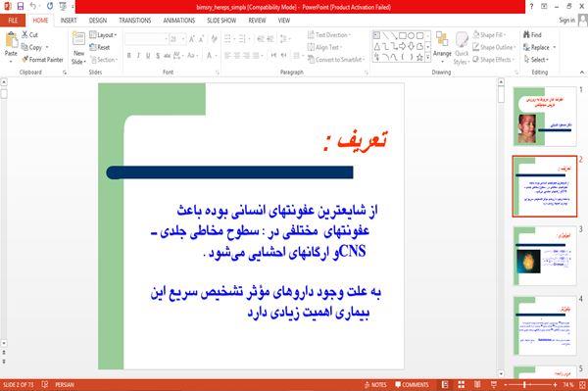Open font size dropdown

click(183, 39)
